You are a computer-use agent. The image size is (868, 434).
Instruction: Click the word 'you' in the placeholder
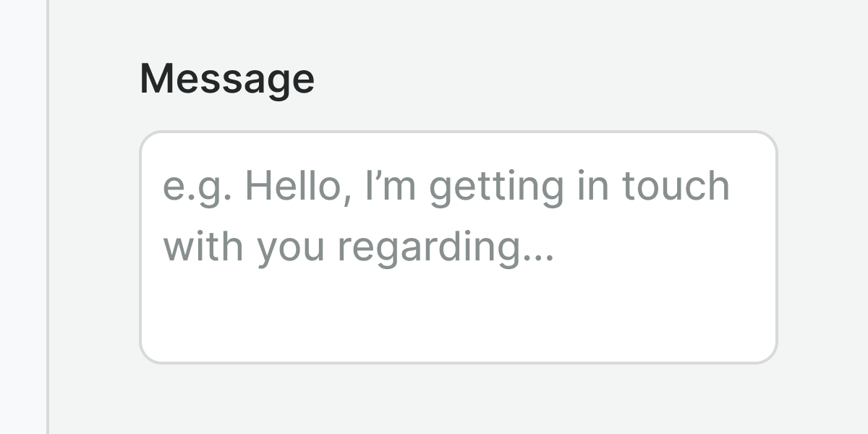pyautogui.click(x=292, y=247)
